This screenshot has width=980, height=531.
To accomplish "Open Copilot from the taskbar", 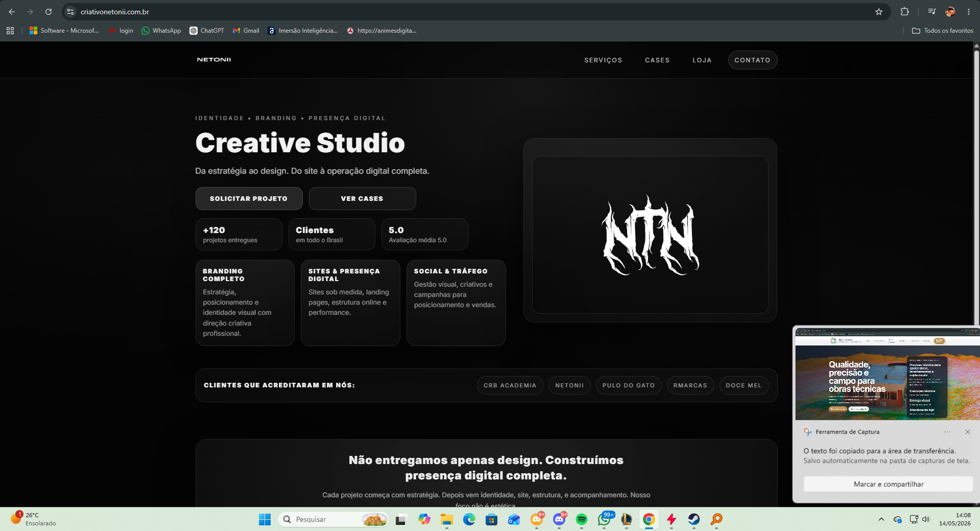I will tap(424, 519).
